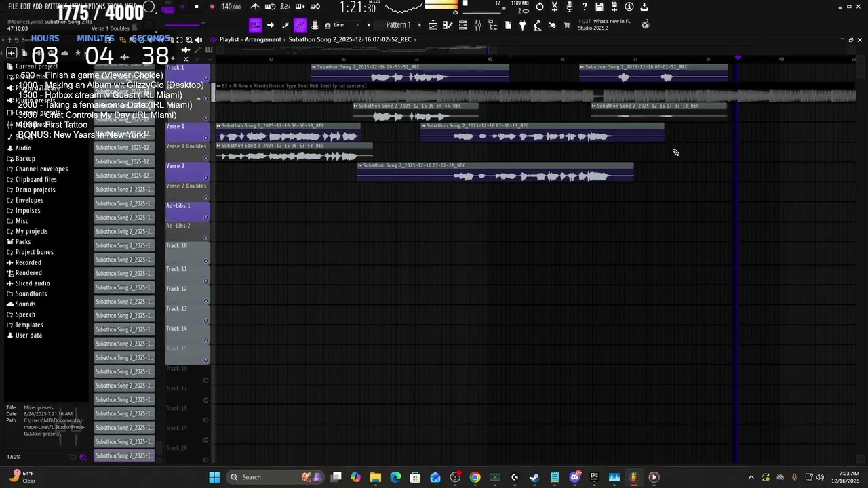The height and width of the screenshot is (488, 868).
Task: Toggle the wait for input icon
Action: pyautogui.click(x=270, y=7)
